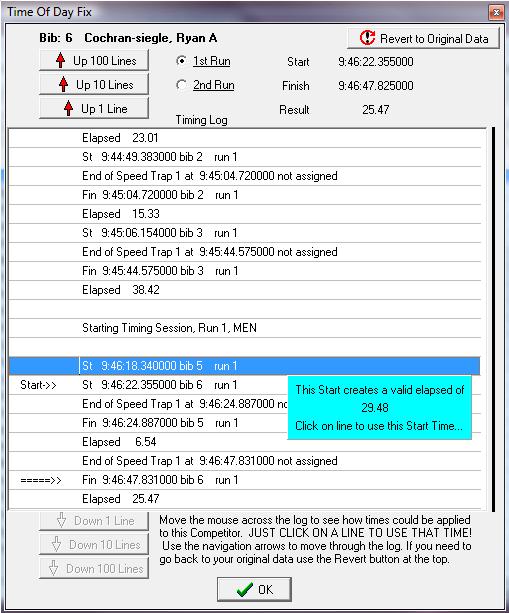Click Speed Trap line at 9:45:04.720000

click(245, 176)
